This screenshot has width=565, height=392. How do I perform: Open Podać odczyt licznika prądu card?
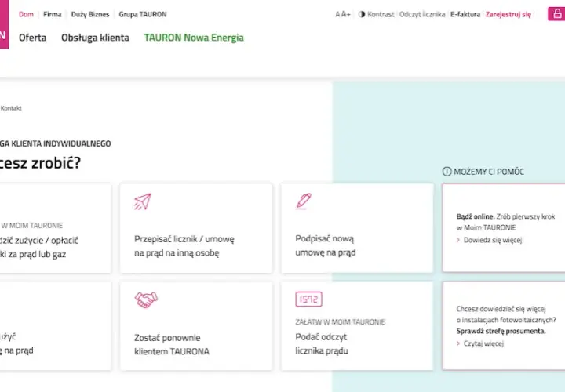(x=357, y=326)
